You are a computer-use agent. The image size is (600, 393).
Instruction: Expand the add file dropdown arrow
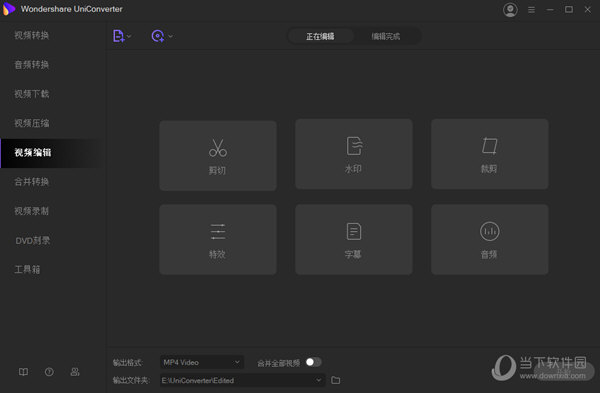129,36
